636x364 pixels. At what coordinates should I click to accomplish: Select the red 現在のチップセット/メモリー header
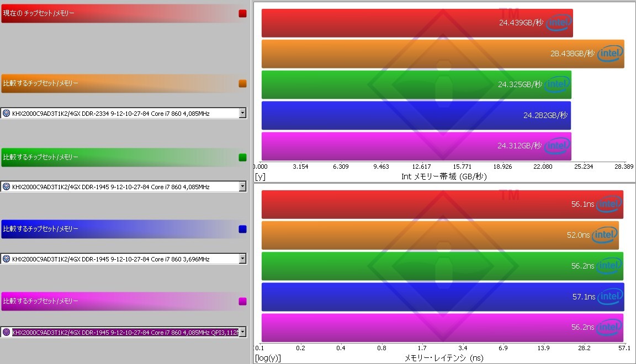pyautogui.click(x=124, y=13)
